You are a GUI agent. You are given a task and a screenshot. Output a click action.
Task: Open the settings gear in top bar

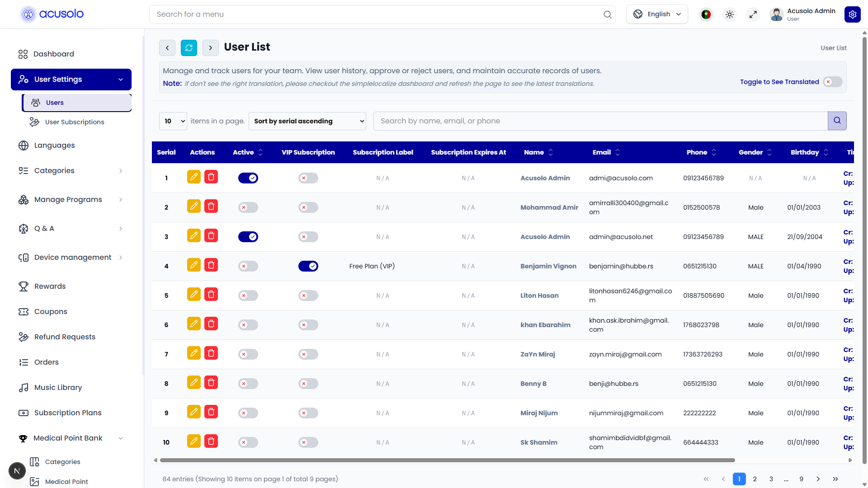click(853, 14)
